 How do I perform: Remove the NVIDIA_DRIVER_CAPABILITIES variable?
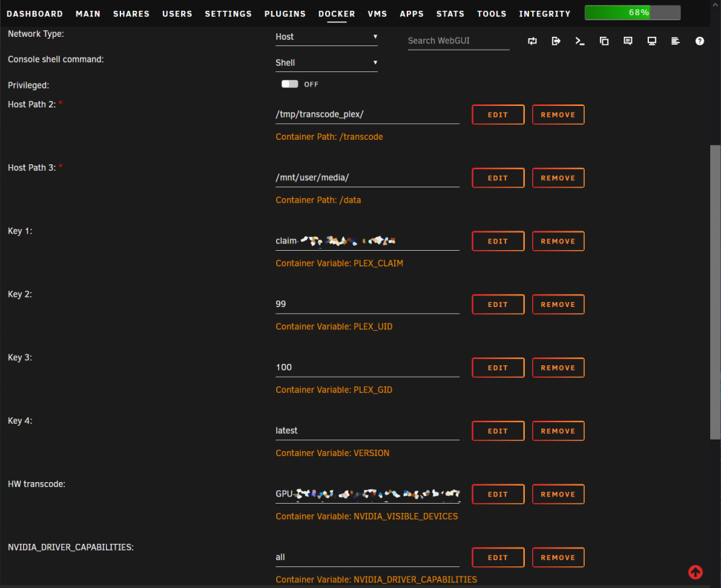[558, 557]
